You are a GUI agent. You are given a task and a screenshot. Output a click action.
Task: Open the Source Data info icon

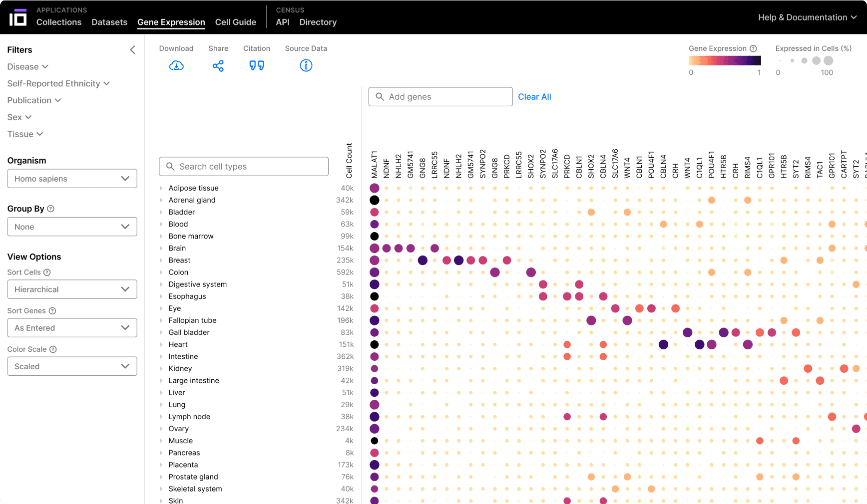tap(306, 65)
